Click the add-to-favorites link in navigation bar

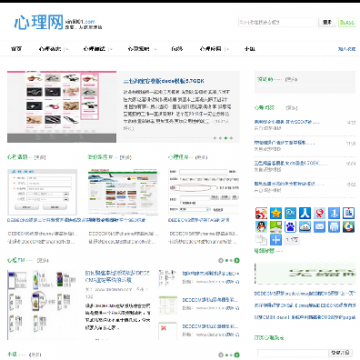click(347, 49)
